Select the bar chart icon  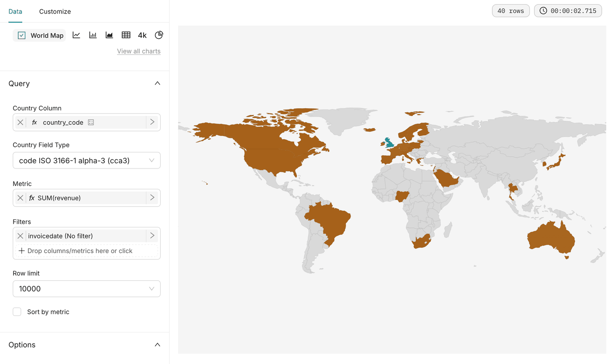click(x=93, y=35)
